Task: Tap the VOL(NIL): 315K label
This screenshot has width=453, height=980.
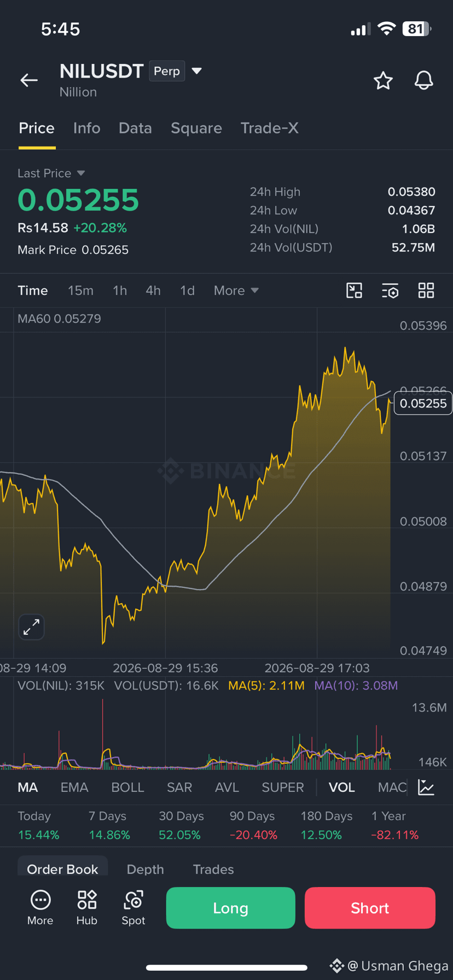Action: pyautogui.click(x=61, y=686)
